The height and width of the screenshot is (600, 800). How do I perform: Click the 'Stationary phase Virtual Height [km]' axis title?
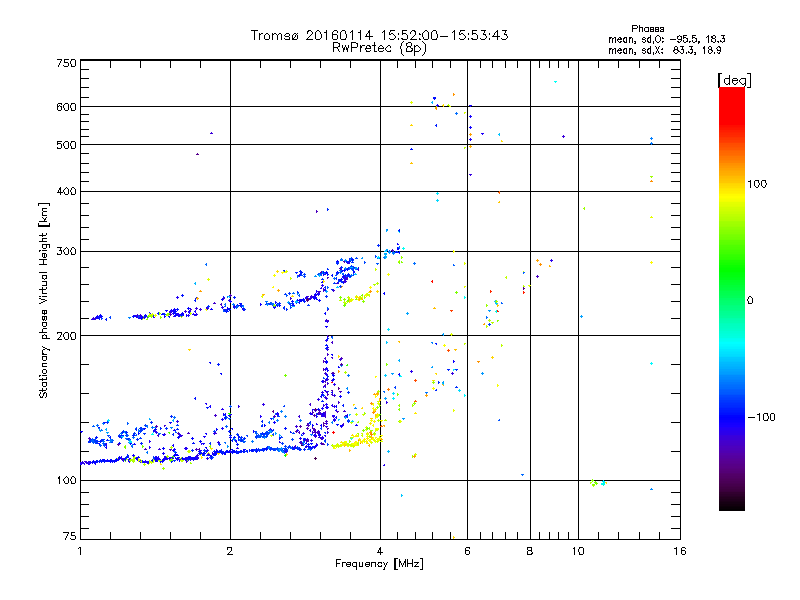tap(44, 300)
